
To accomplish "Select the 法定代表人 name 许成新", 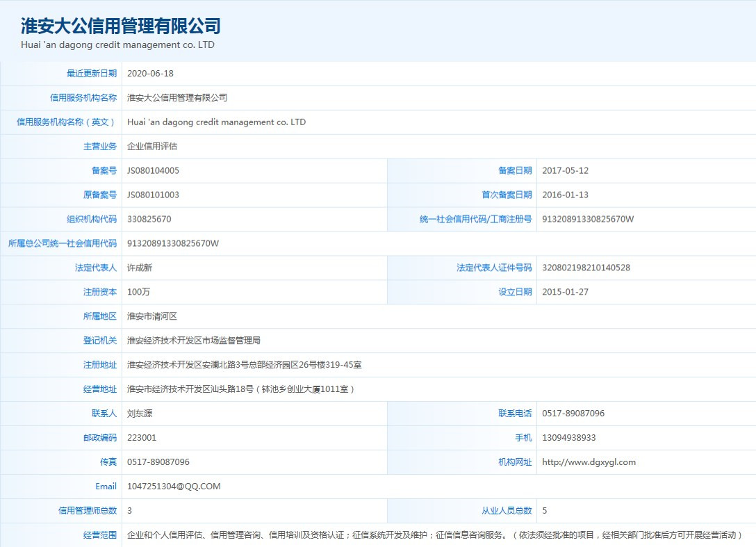I will [x=139, y=268].
